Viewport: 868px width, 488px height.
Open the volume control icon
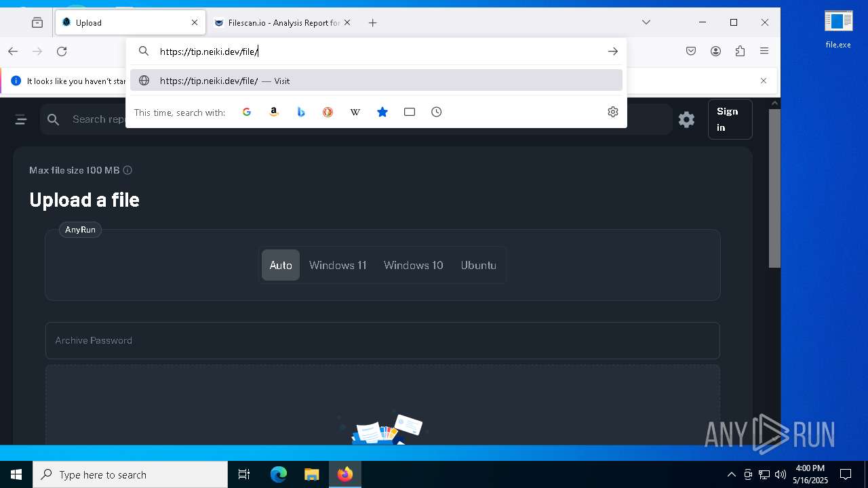[781, 474]
